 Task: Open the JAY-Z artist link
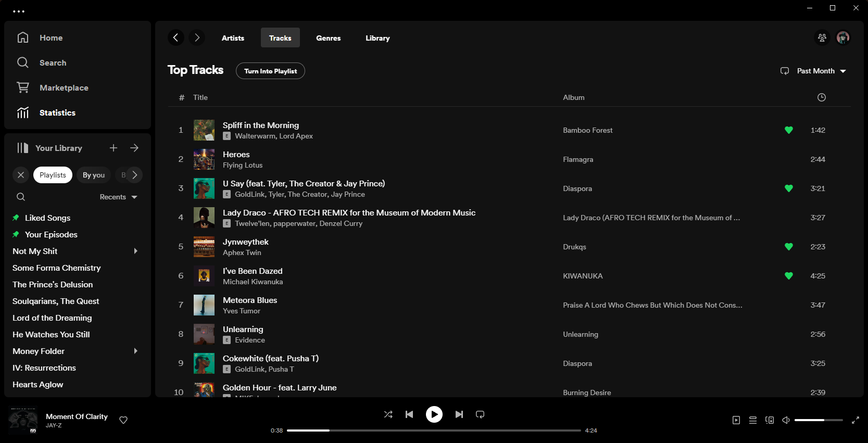(x=54, y=425)
